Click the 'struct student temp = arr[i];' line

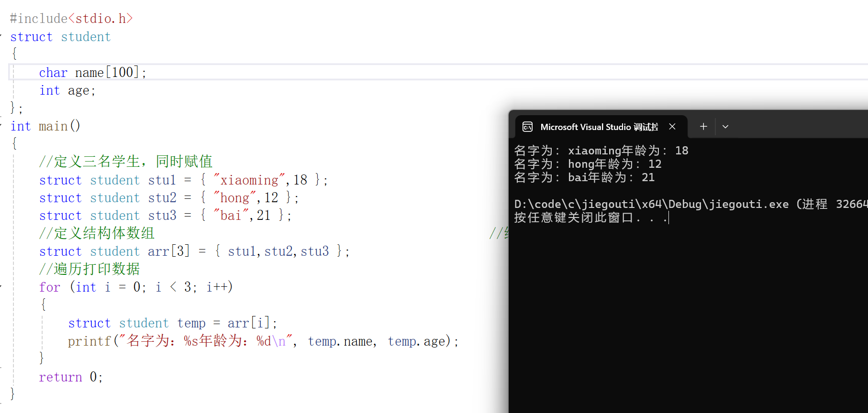(x=173, y=323)
